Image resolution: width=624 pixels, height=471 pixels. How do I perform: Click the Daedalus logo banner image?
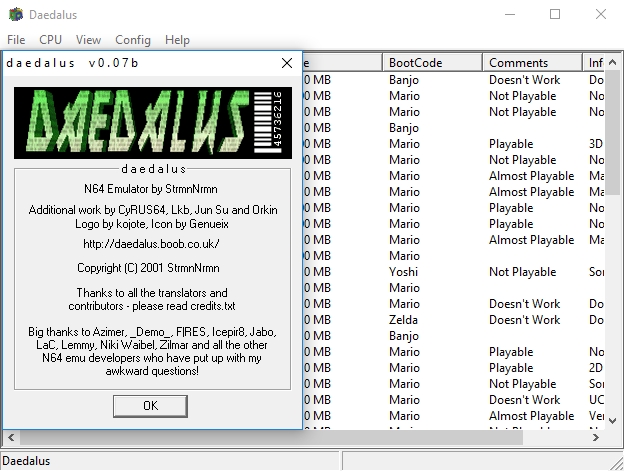click(x=153, y=123)
